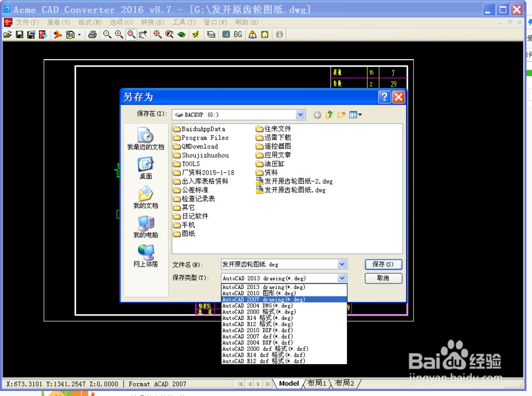The height and width of the screenshot is (396, 532).
Task: Open the Layers manager toolbar icon
Action: 211,35
